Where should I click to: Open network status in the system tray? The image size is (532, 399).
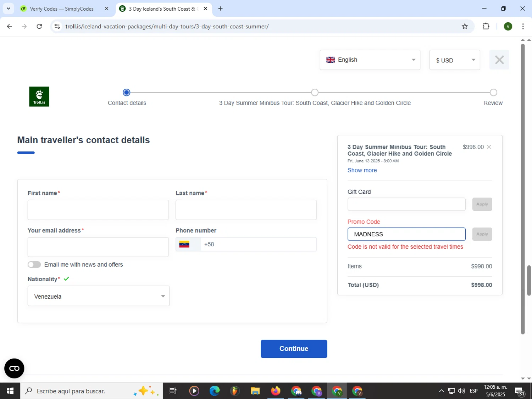tap(451, 391)
